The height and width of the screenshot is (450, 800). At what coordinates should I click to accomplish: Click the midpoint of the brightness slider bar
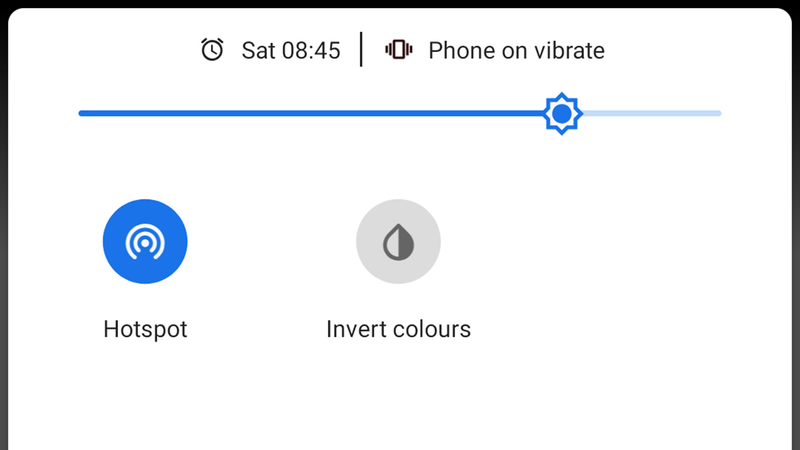tap(399, 113)
